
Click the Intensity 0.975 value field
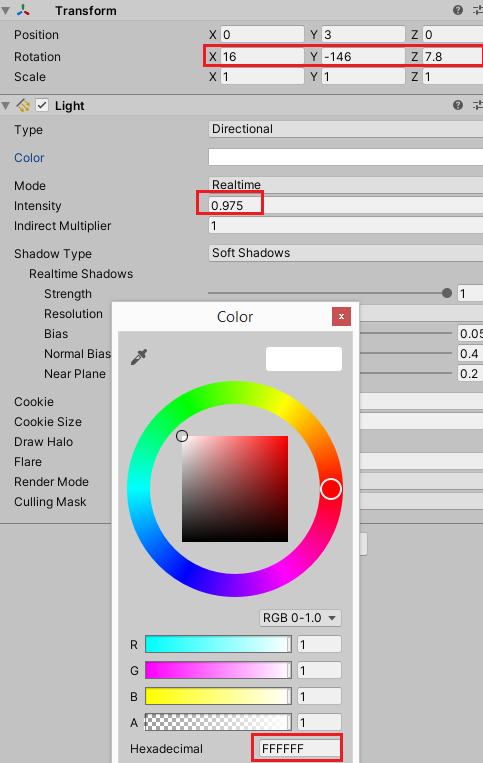click(346, 205)
